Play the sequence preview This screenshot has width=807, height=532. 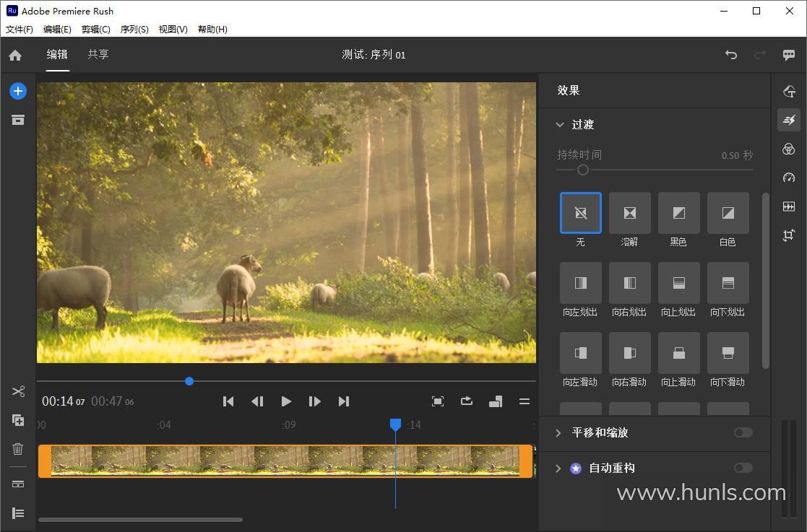point(286,401)
